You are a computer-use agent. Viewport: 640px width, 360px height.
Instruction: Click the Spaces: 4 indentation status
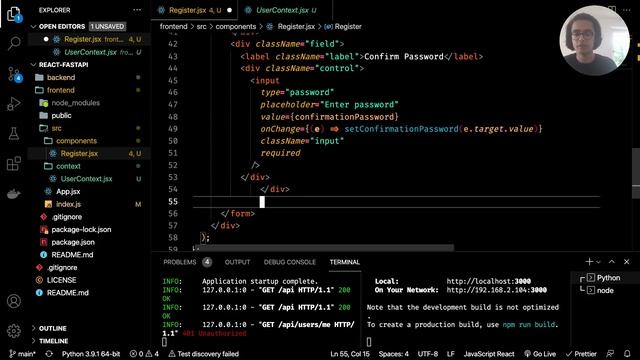[x=393, y=354]
